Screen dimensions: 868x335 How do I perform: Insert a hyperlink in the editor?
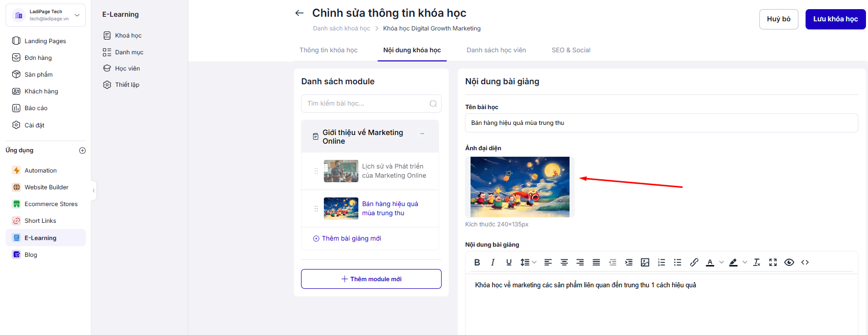[x=694, y=262]
